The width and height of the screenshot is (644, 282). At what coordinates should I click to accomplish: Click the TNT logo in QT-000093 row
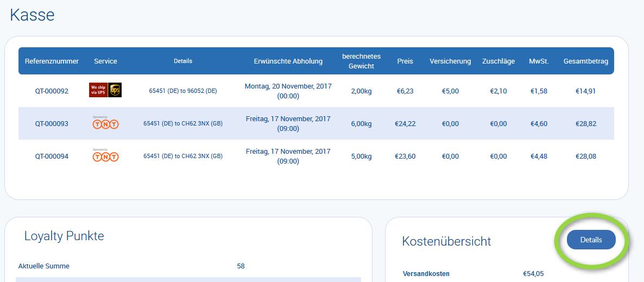click(105, 122)
